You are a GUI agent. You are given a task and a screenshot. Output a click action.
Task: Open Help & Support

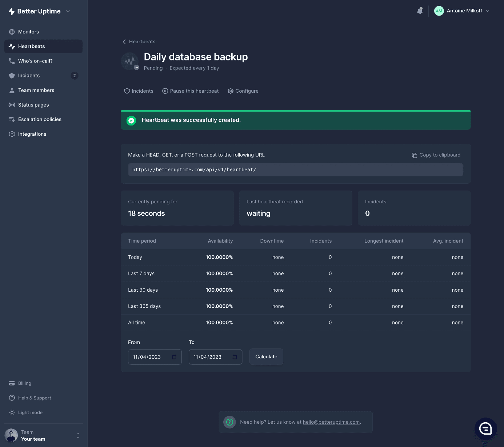click(x=35, y=398)
